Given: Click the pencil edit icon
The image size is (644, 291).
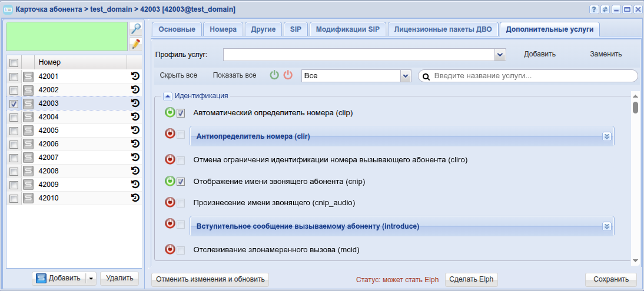Looking at the screenshot, I should point(135,44).
